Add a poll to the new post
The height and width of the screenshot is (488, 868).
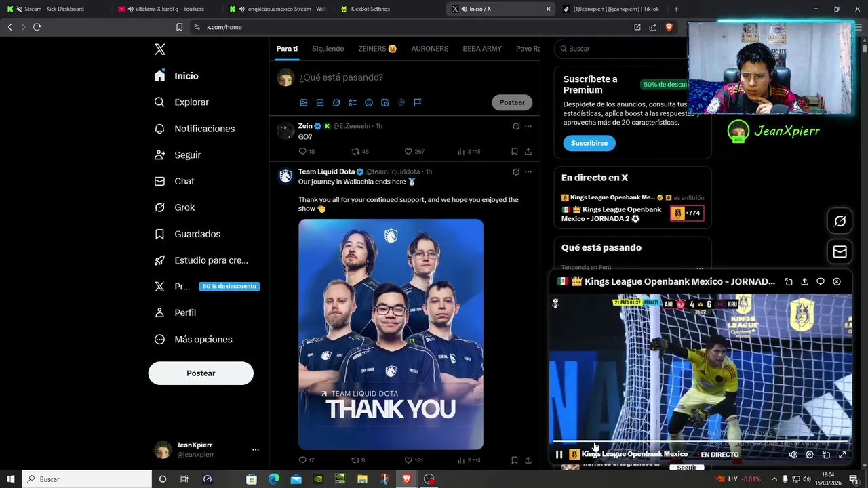click(x=353, y=102)
